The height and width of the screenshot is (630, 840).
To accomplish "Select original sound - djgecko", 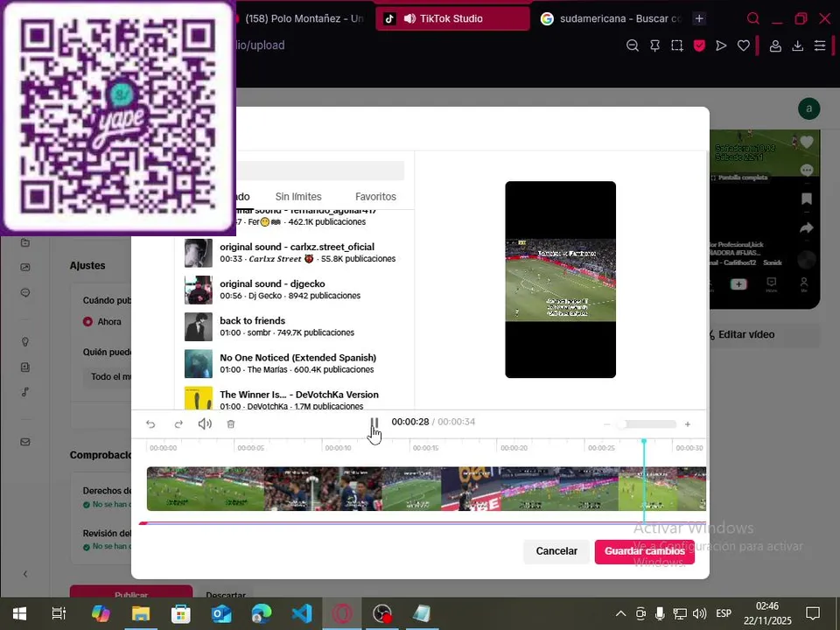I will pos(294,290).
